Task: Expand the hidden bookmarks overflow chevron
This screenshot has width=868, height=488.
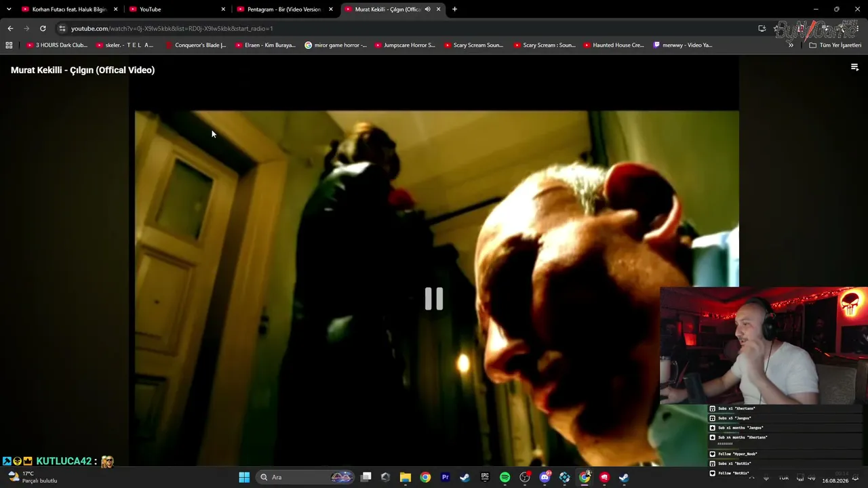Action: [791, 45]
